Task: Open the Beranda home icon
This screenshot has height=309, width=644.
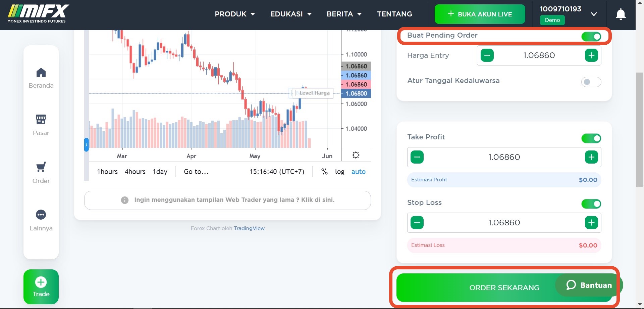Action: [41, 73]
